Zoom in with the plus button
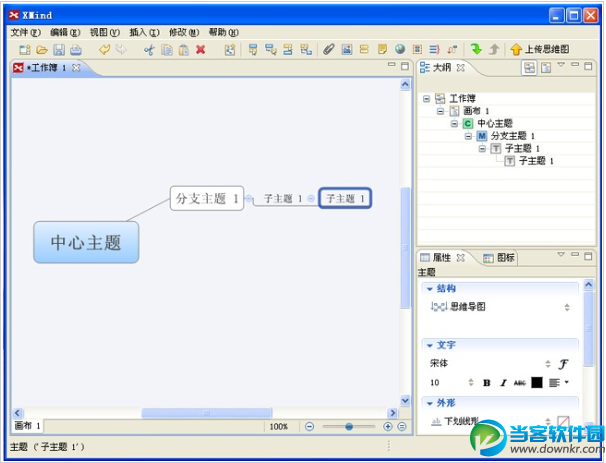The width and height of the screenshot is (606, 463). click(388, 427)
